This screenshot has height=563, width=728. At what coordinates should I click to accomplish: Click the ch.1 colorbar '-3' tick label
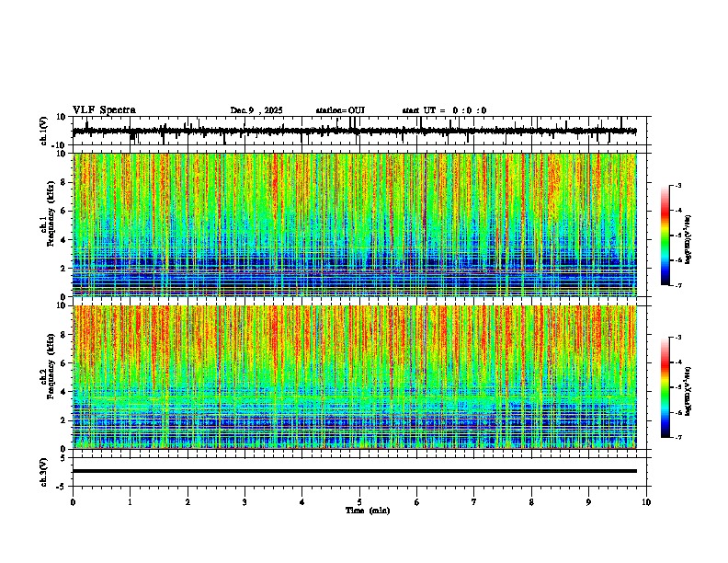678,185
